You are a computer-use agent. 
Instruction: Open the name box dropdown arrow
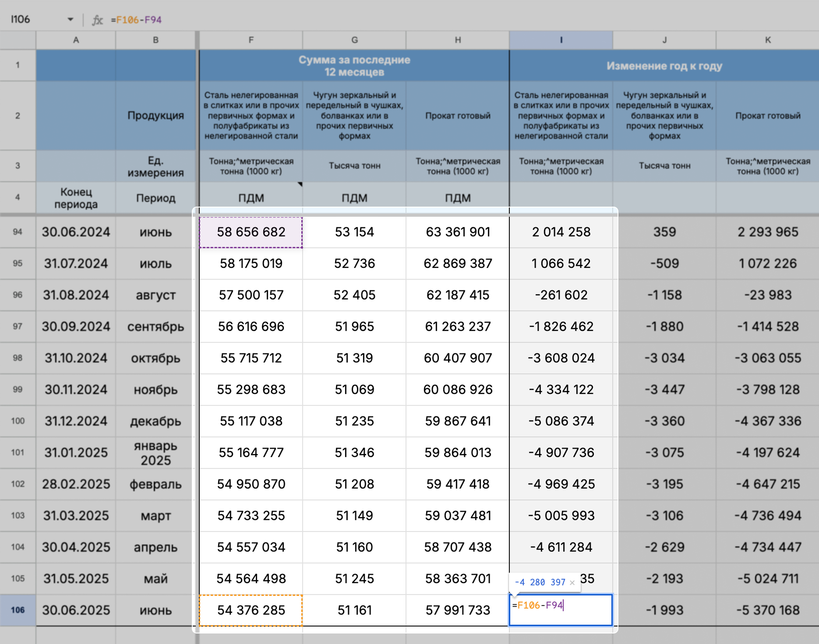[70, 20]
